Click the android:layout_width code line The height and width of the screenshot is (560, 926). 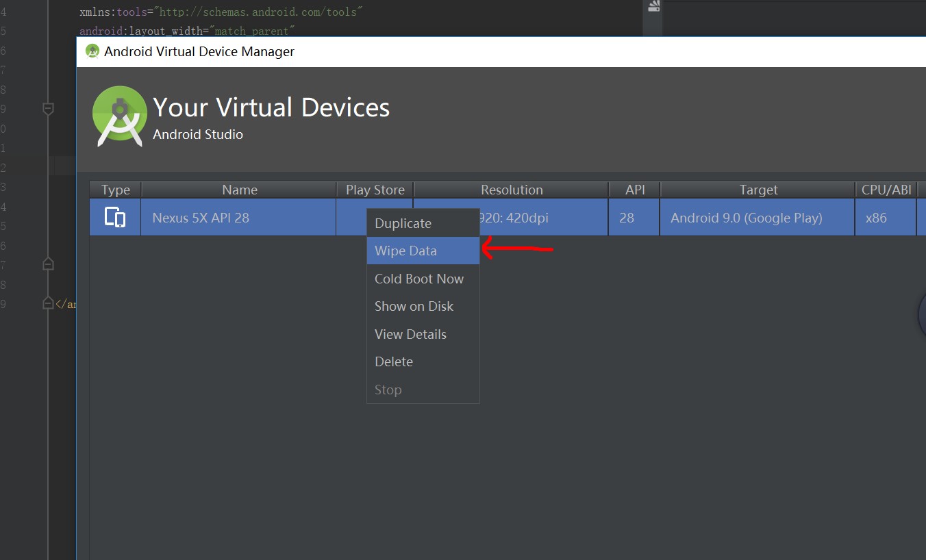tap(187, 31)
